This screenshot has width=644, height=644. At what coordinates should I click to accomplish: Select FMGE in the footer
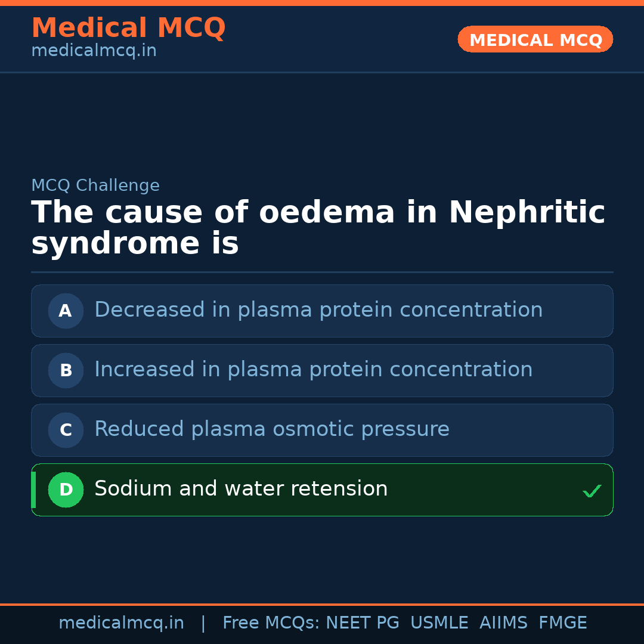pos(562,623)
